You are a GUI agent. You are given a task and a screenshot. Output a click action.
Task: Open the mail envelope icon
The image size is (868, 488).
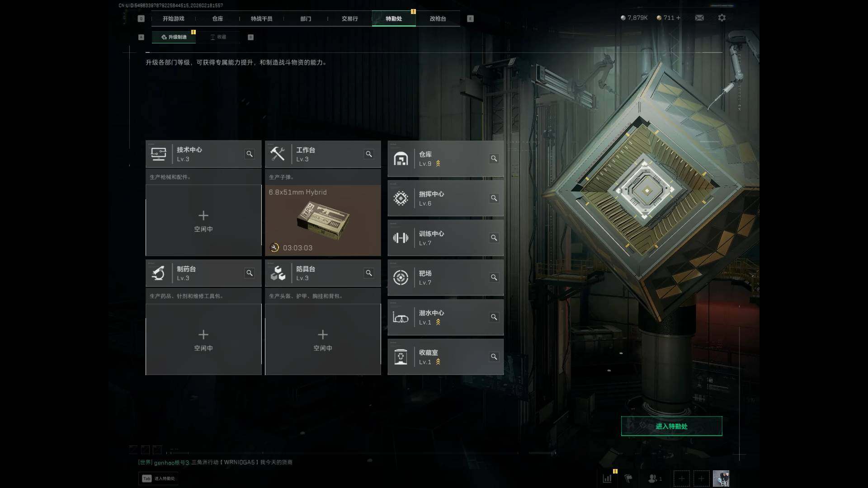coord(699,18)
